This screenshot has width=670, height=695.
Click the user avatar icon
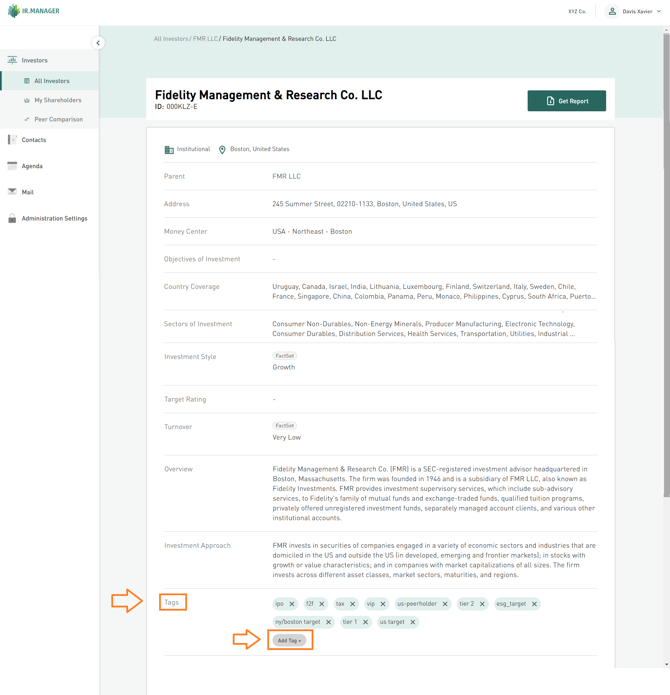point(612,12)
